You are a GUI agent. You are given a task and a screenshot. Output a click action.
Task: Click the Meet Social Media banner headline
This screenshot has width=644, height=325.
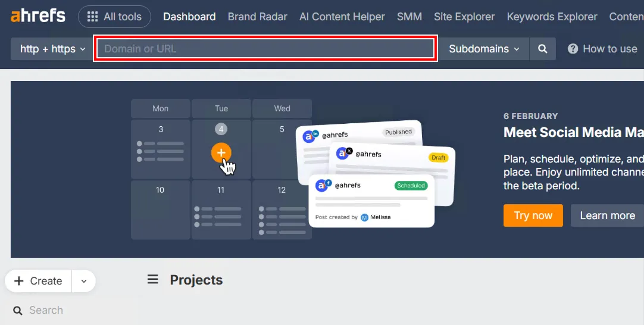point(573,132)
